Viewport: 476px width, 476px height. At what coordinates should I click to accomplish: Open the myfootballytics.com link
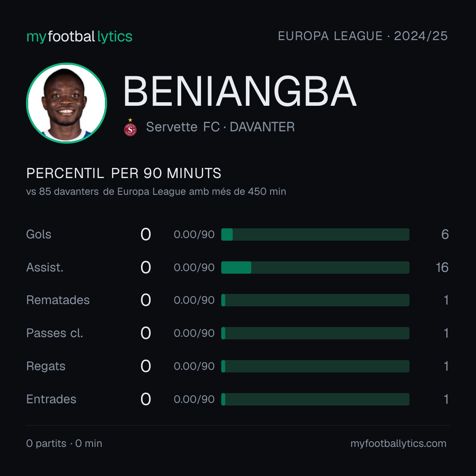tap(398, 443)
